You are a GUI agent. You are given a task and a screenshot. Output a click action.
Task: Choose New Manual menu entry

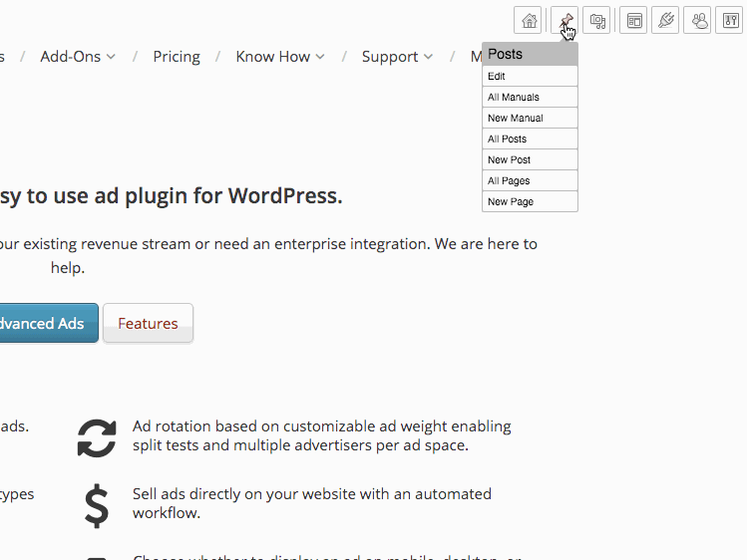tap(530, 118)
